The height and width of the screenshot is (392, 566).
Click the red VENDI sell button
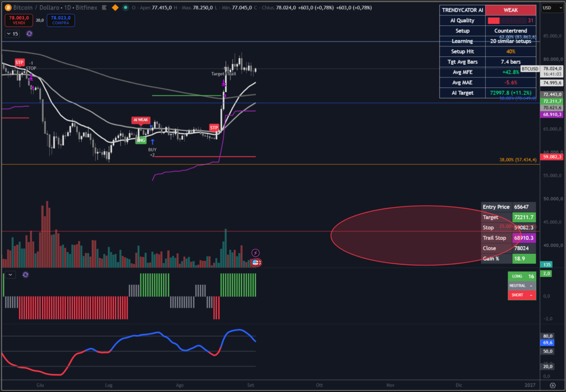point(19,20)
